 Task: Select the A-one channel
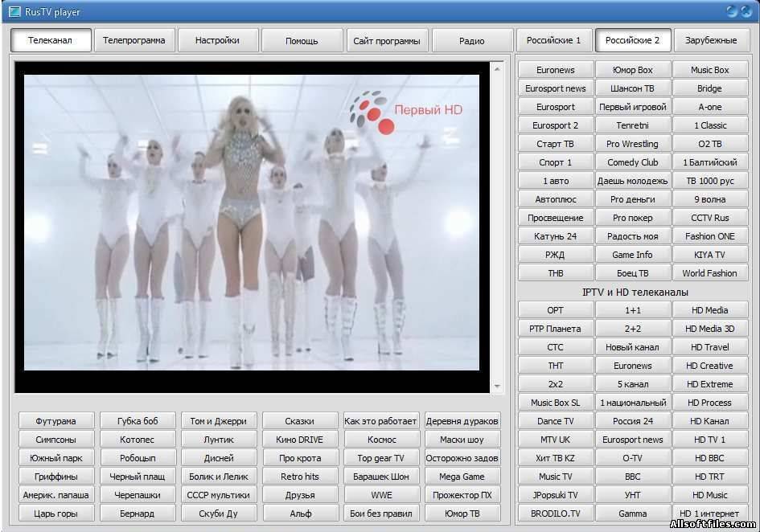[x=709, y=107]
